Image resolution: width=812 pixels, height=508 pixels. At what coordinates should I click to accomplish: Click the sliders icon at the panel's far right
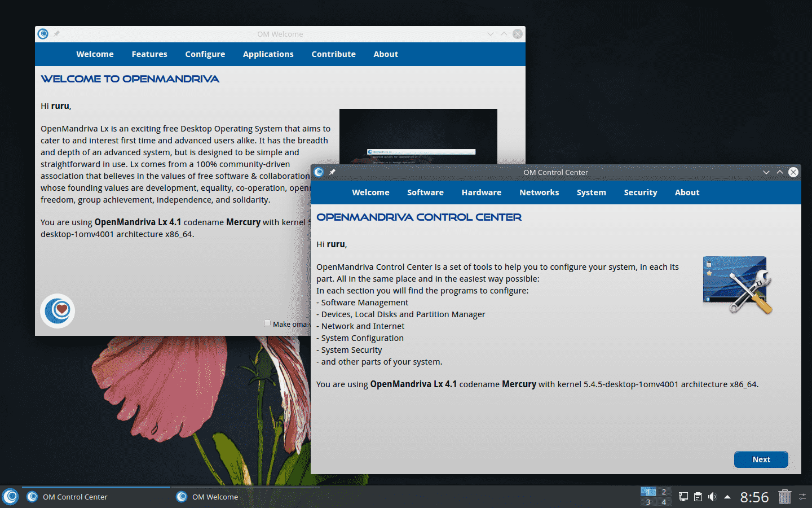point(803,497)
